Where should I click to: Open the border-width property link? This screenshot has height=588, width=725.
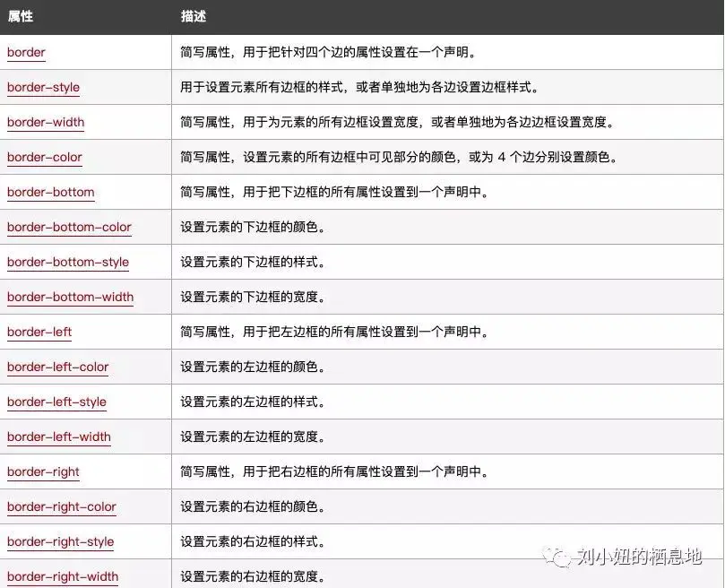(x=46, y=122)
